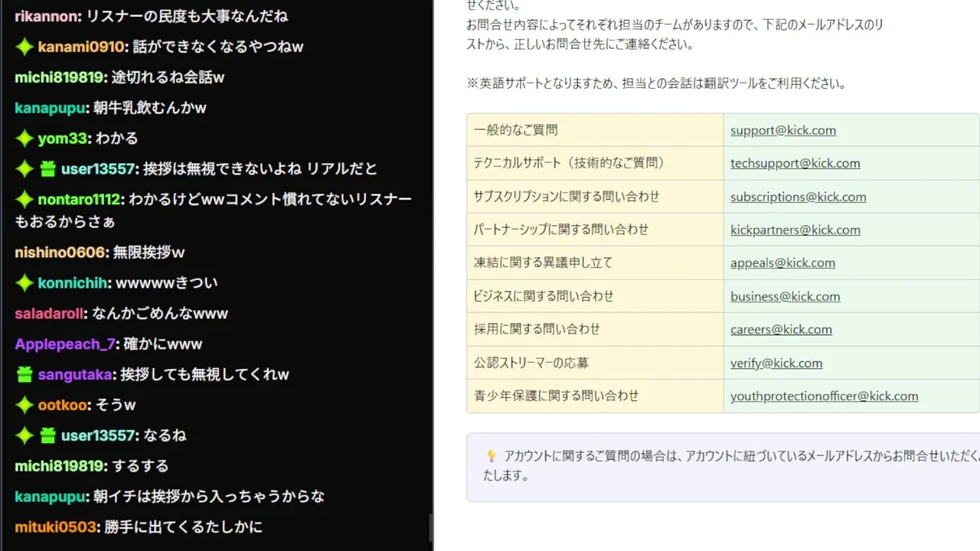Viewport: 980px width, 551px height.
Task: Click username kanapupu on '朝牛乳飲むんかw' message
Action: [50, 108]
